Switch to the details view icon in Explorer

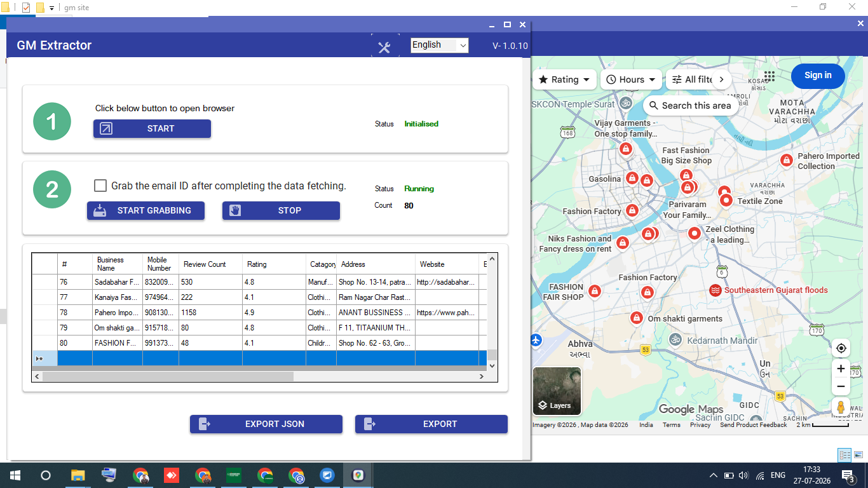pyautogui.click(x=844, y=455)
